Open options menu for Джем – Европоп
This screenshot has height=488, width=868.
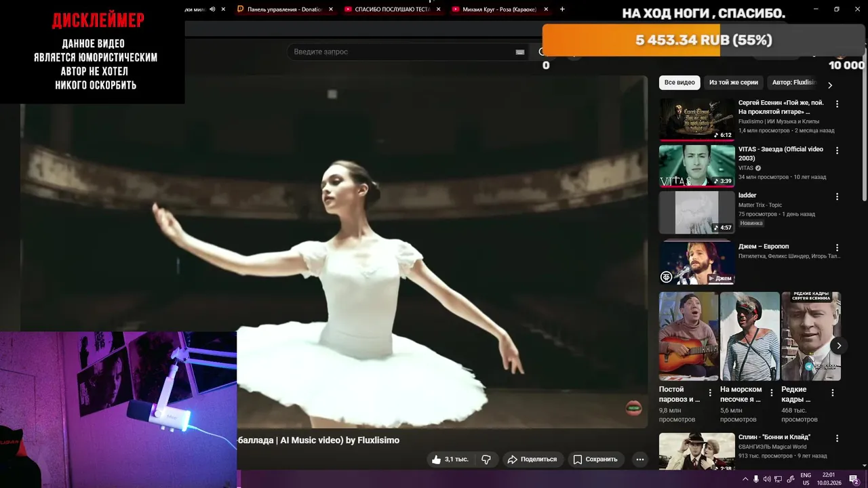point(837,248)
